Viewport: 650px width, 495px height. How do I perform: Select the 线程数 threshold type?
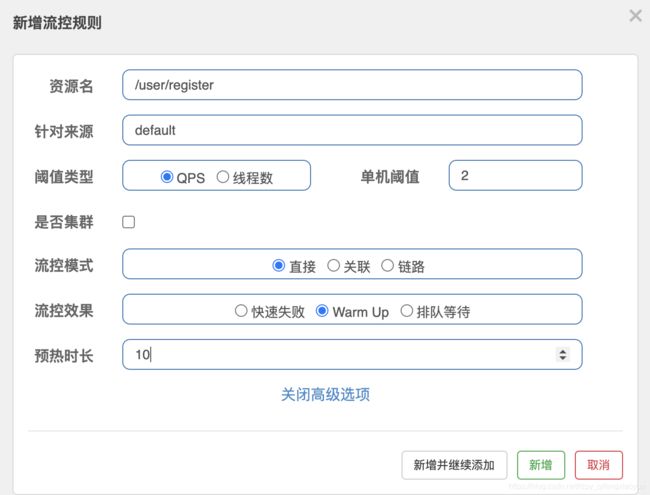[x=223, y=177]
